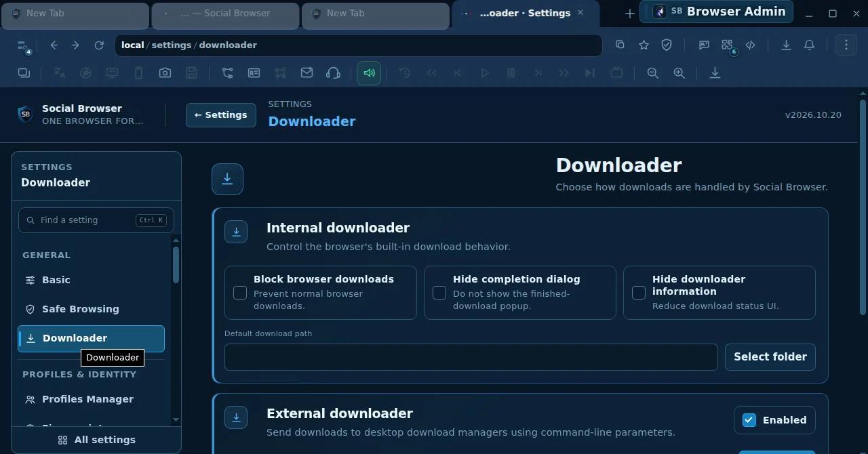Screen dimensions: 868x454
Task: Bookmark this page with the star icon
Action: (x=644, y=45)
